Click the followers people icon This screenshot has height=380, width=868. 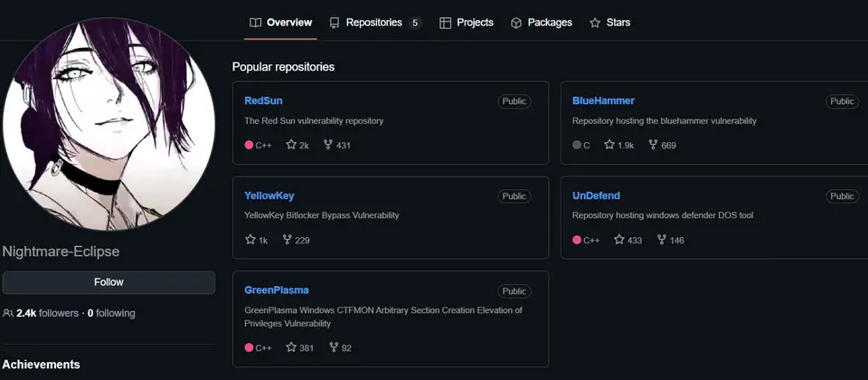point(8,314)
